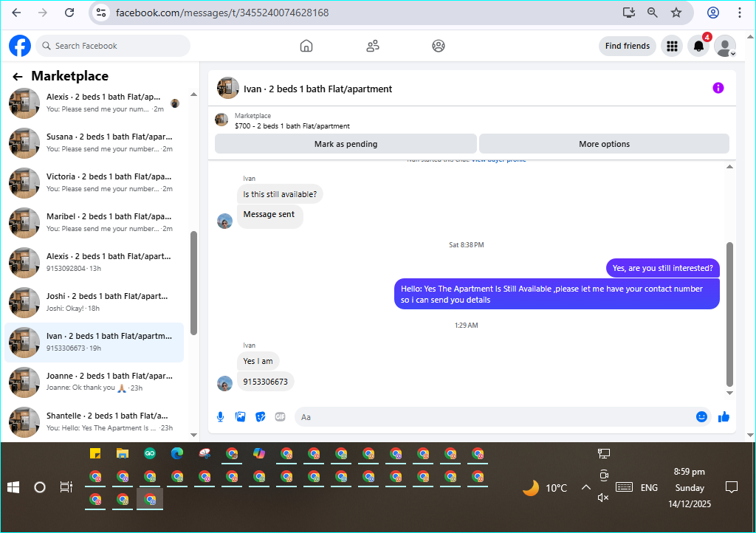Click the back arrow beside Marketplace
Screen dimensions: 756x533
[18, 77]
